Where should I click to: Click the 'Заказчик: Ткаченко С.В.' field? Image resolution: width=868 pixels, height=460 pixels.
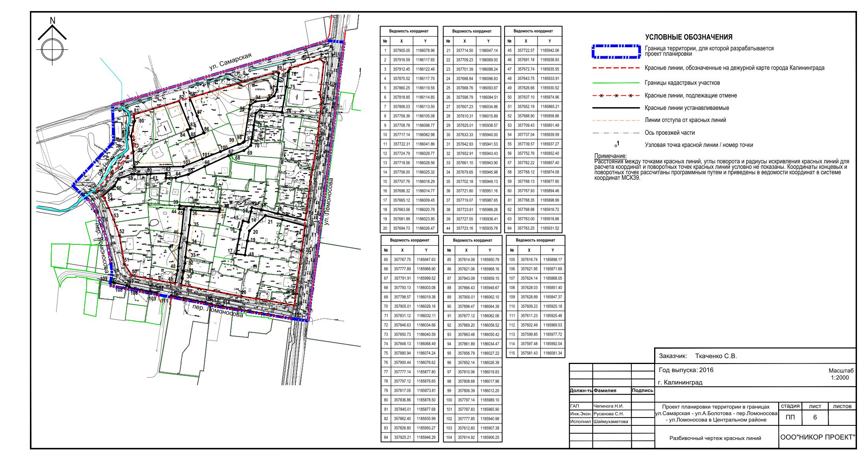coord(697,356)
